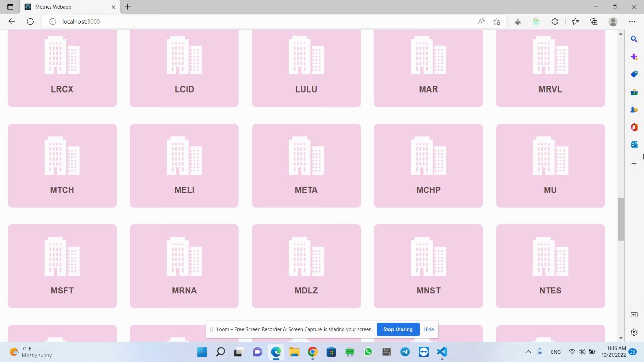The image size is (644, 362).
Task: Switch to the Metrics Webapp tab
Action: [70, 7]
